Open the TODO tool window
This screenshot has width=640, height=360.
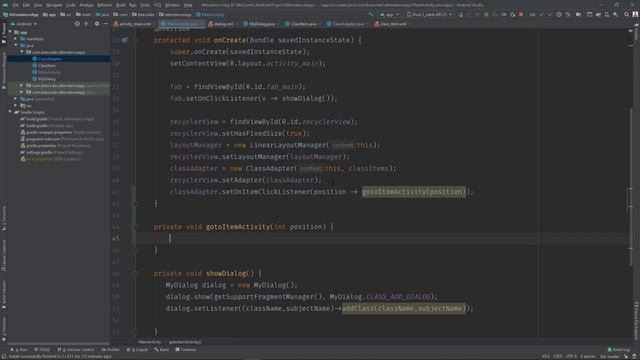[x=42, y=350]
